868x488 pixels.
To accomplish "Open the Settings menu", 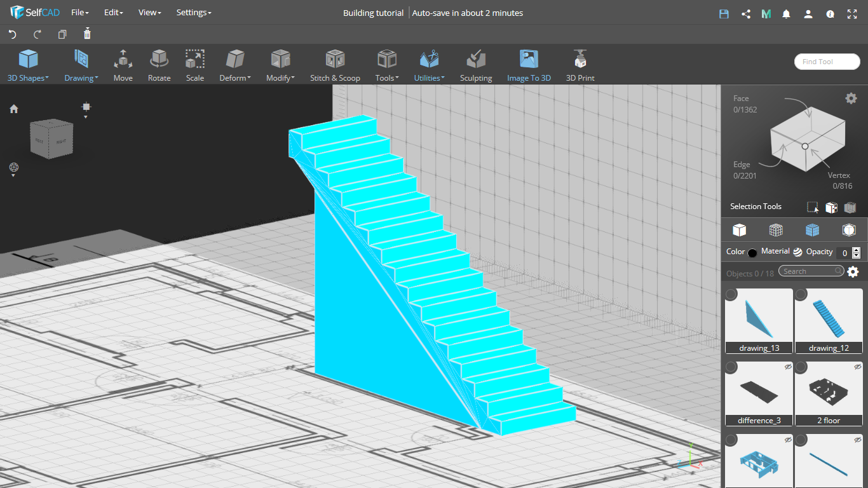I will pyautogui.click(x=194, y=13).
